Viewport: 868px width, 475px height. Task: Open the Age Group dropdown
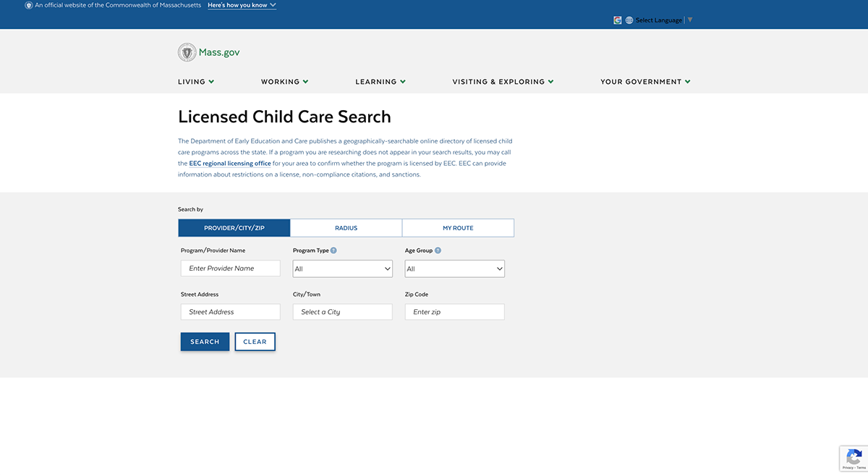[455, 269]
